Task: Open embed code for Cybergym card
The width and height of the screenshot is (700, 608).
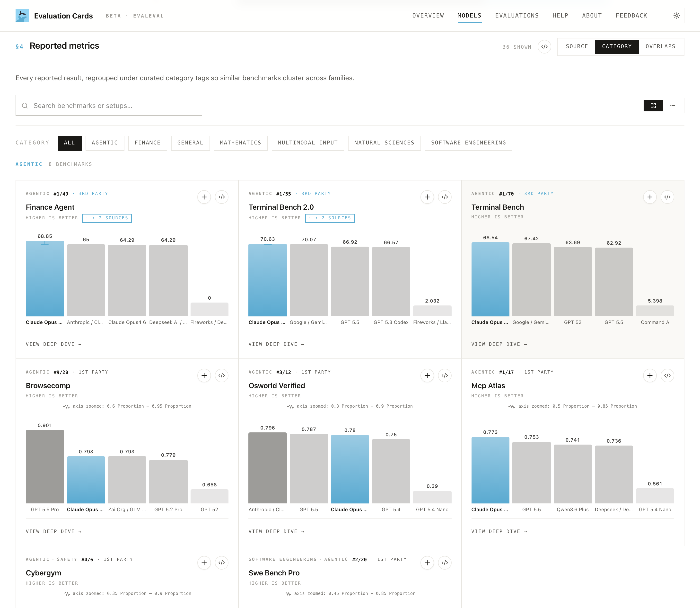Action: pyautogui.click(x=222, y=563)
